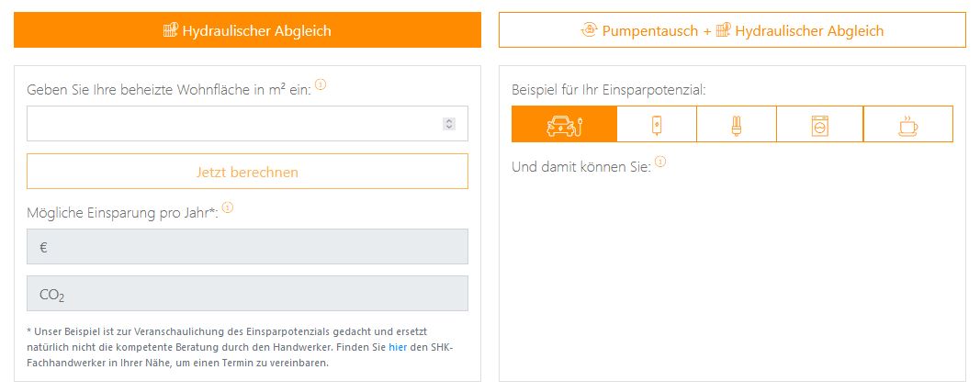Click info icon after 'Und damit können Sie'
This screenshot has width=980, height=392.
(660, 162)
